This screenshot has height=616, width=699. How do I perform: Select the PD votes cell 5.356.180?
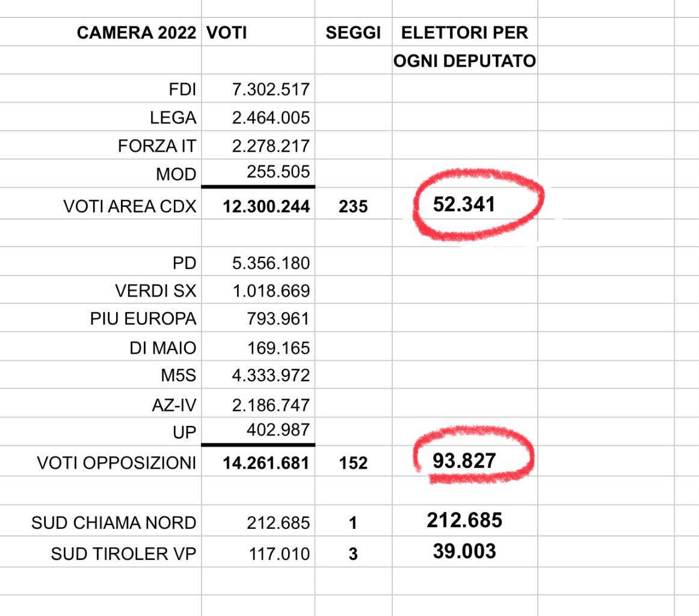coord(258,262)
